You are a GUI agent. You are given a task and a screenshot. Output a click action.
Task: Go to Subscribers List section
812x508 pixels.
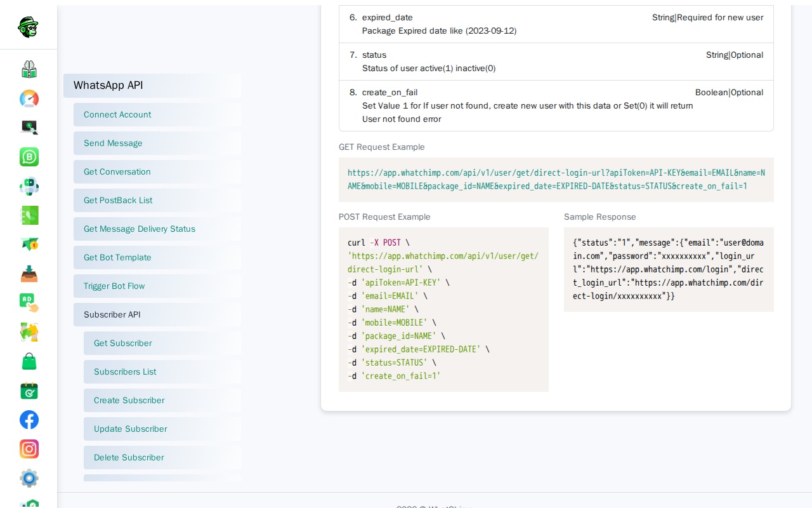(162, 372)
